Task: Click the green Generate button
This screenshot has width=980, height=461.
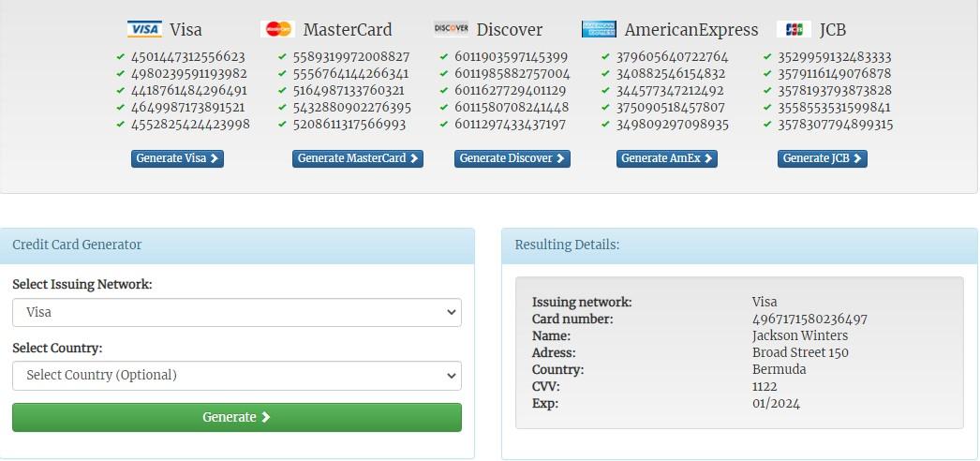Action: [237, 417]
